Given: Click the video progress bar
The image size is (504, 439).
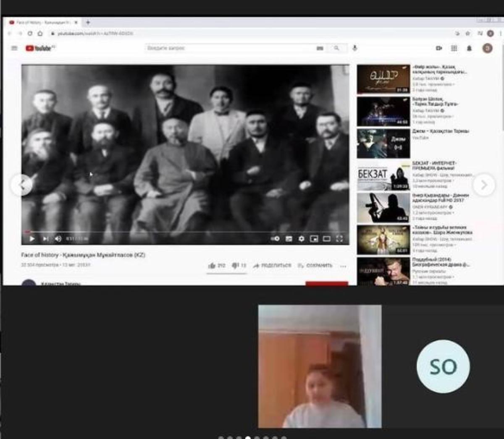Looking at the screenshot, I should tap(185, 232).
